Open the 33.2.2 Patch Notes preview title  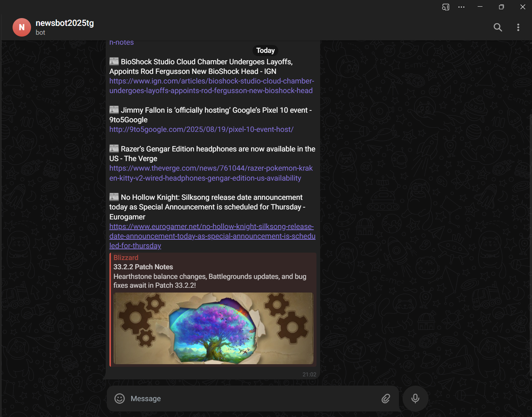click(x=143, y=267)
